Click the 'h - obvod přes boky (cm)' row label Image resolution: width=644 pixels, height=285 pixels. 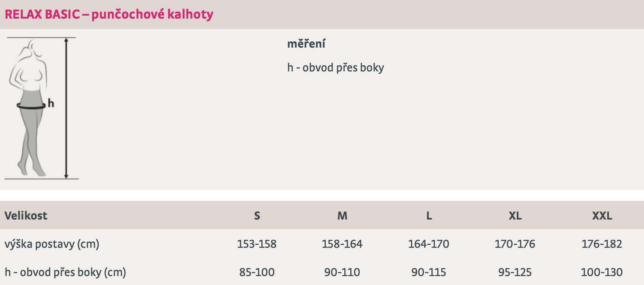tap(65, 272)
